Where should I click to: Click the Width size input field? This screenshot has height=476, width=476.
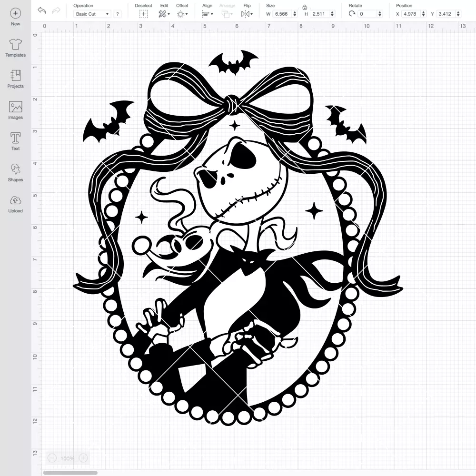(282, 14)
